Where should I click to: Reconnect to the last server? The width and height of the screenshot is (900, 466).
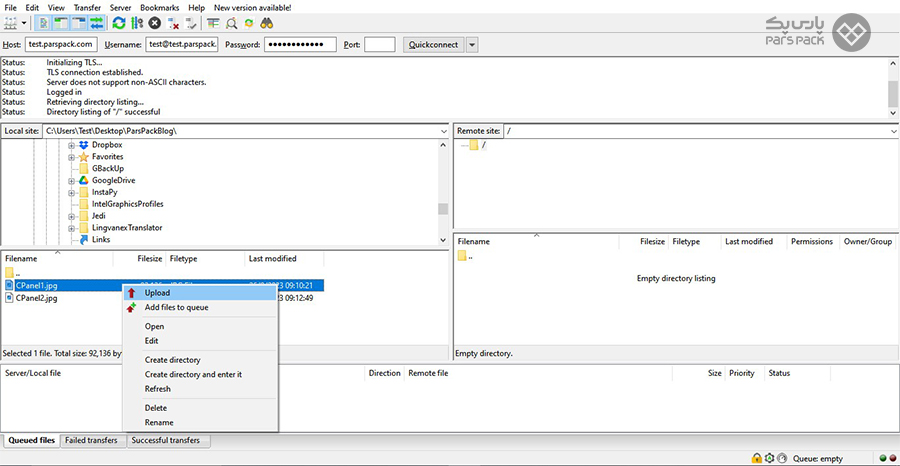point(191,23)
